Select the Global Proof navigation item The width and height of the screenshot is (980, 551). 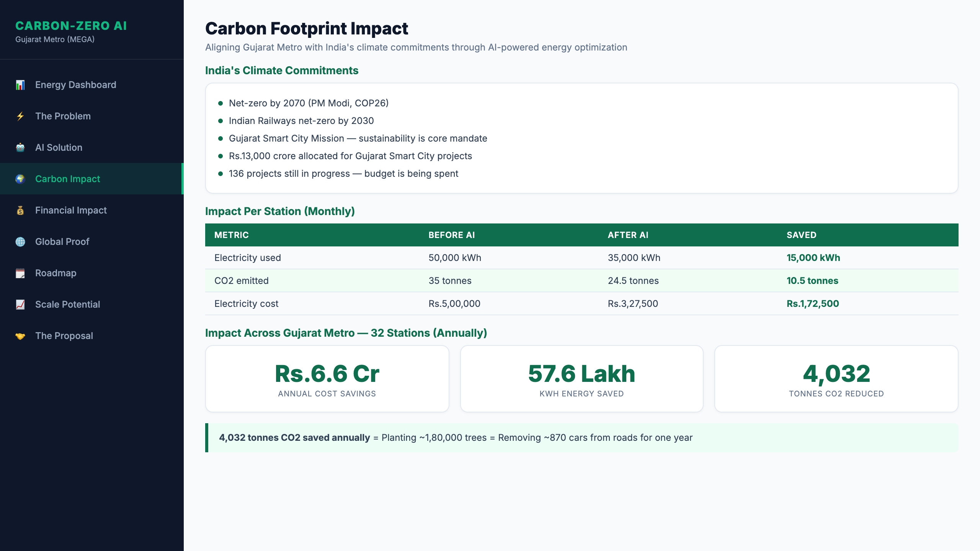pos(62,241)
